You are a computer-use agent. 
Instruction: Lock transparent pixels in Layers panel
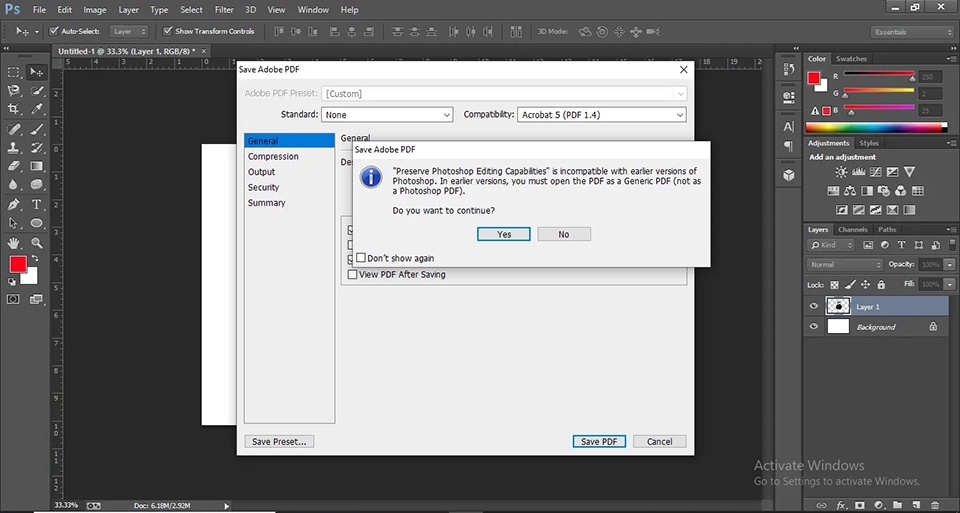pos(834,285)
